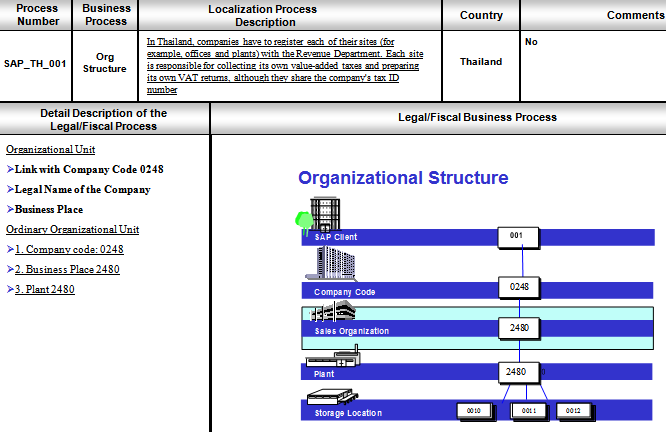This screenshot has height=432, width=666.
Task: Click the 'Country' column header
Action: click(481, 15)
